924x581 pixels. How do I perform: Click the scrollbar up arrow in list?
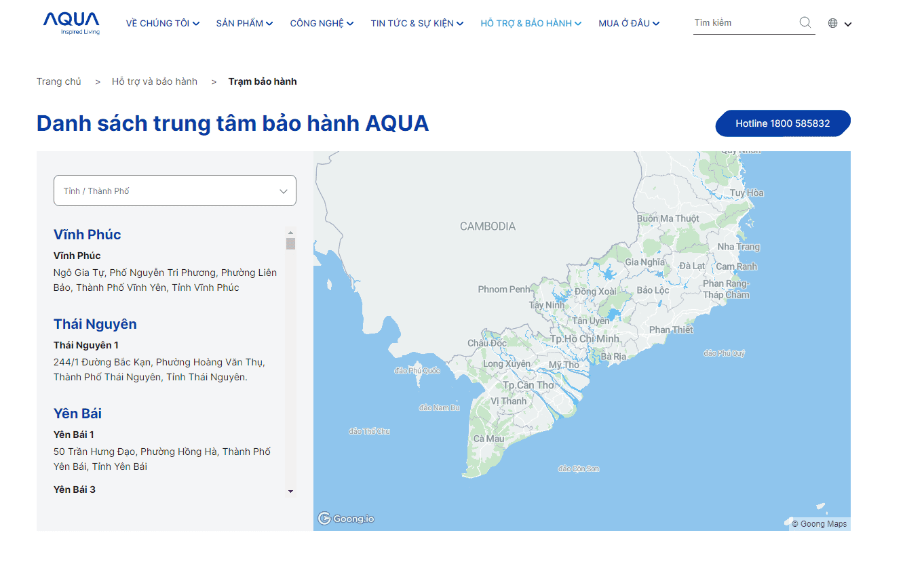coord(290,231)
